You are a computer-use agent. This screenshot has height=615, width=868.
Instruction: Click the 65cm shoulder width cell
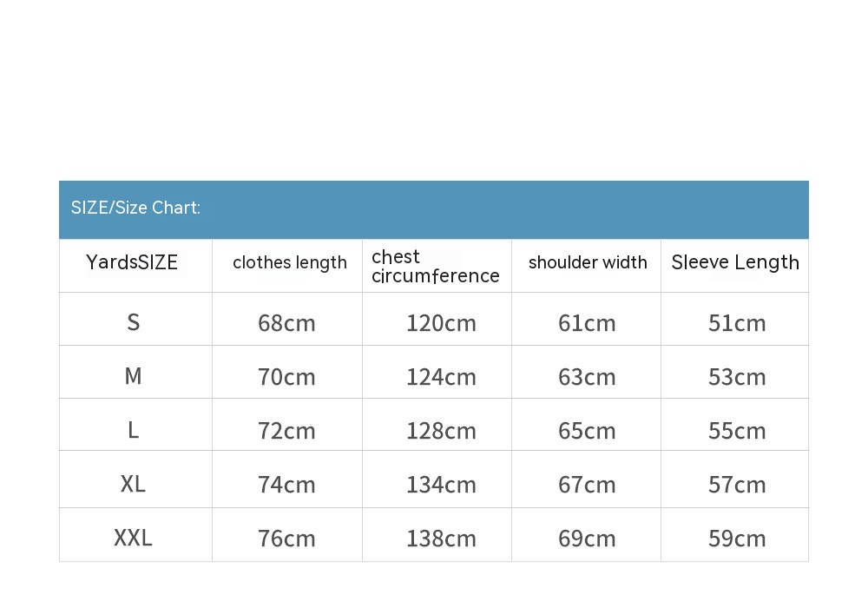point(587,431)
